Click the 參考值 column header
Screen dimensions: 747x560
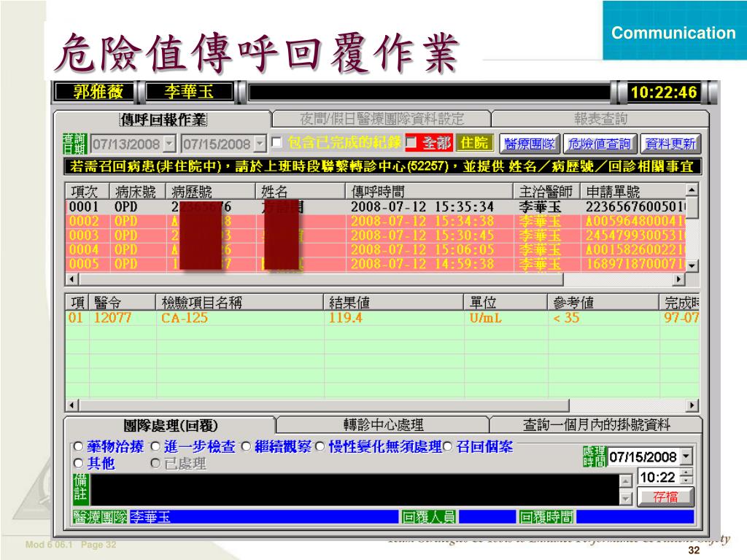coord(603,302)
